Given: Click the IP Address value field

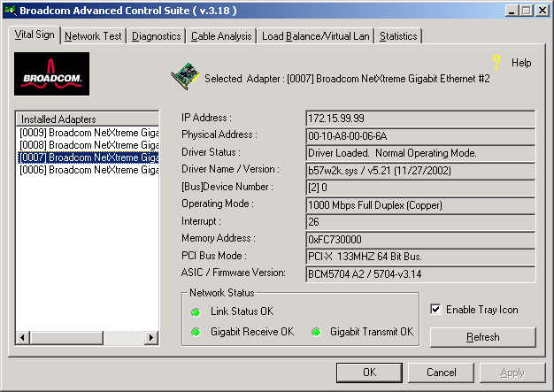Looking at the screenshot, I should (x=420, y=118).
